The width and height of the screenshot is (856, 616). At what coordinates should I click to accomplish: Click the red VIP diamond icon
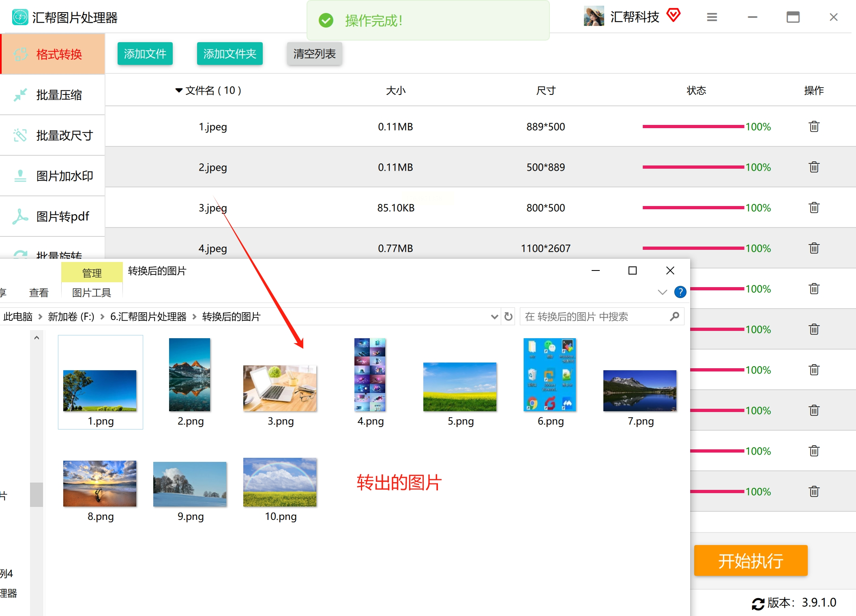click(x=674, y=15)
